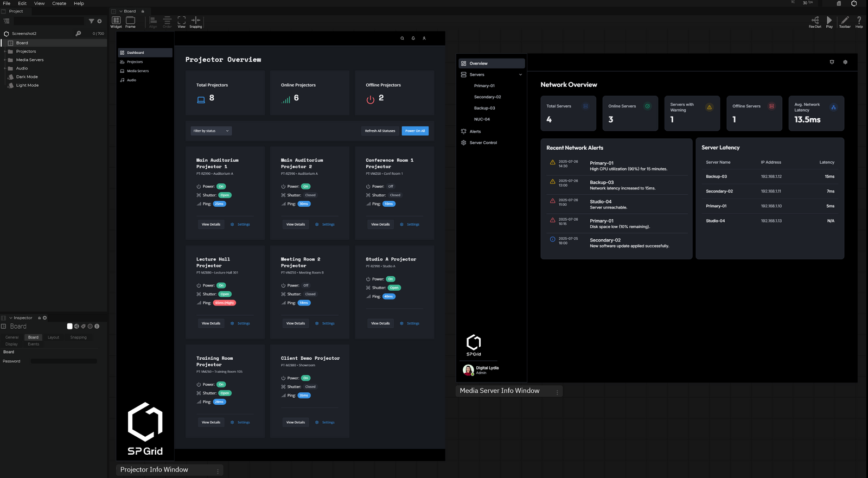
Task: Click the Frame tool icon
Action: tap(130, 21)
